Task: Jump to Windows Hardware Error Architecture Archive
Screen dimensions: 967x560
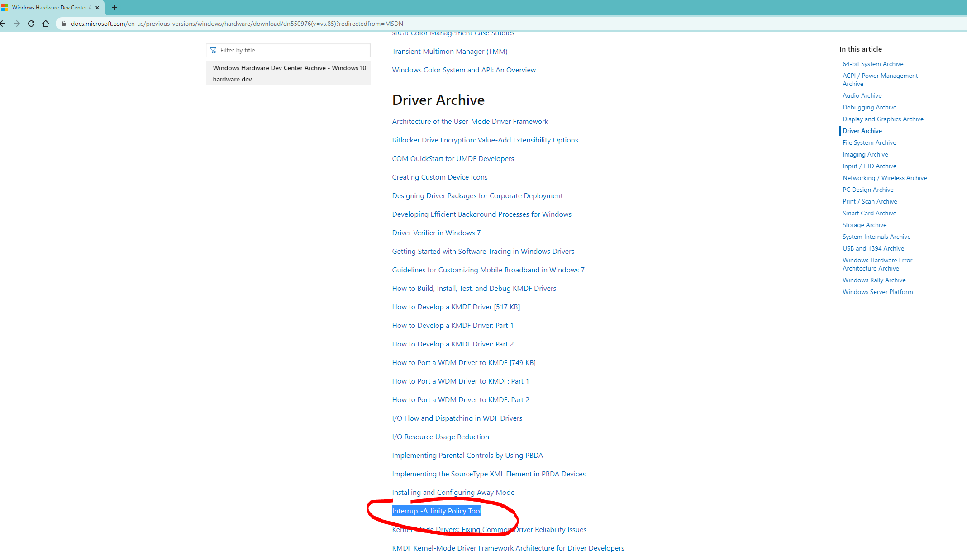Action: (x=877, y=265)
